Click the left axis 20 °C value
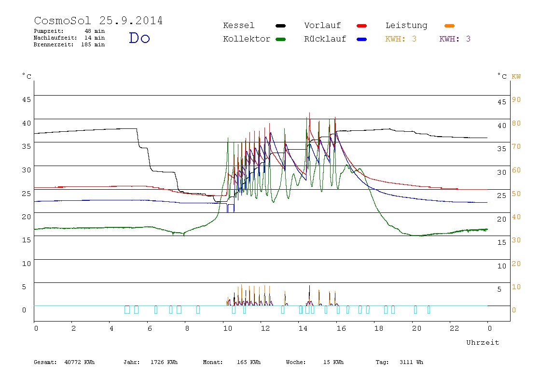This screenshot has height=392, width=554. 27,217
